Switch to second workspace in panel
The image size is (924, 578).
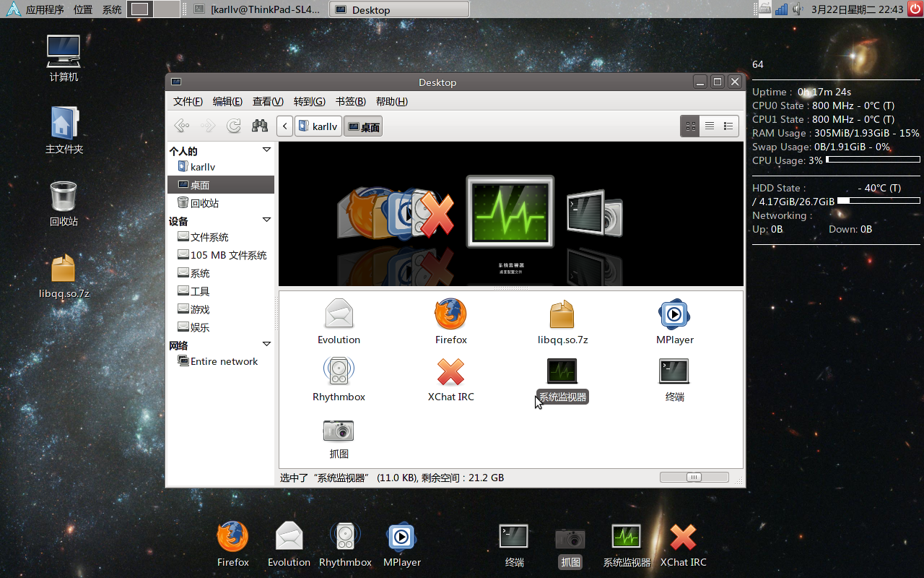point(167,9)
